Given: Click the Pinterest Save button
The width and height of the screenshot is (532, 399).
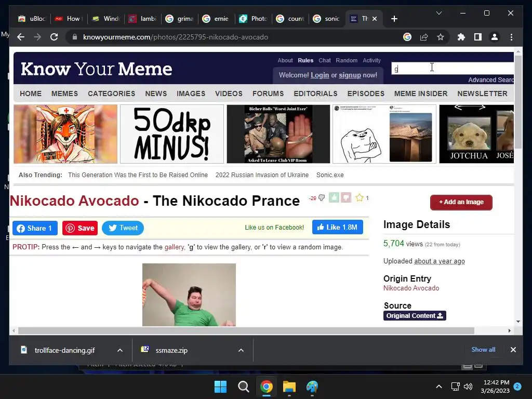Looking at the screenshot, I should point(79,228).
